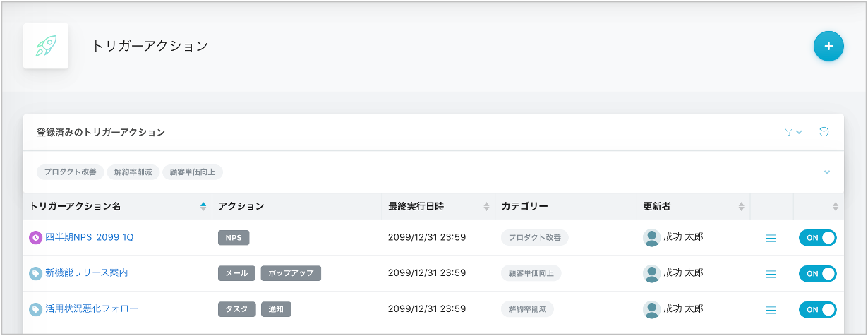This screenshot has width=868, height=336.
Task: Click user avatar in 四半期NPS_2099_1Q row
Action: tap(652, 238)
